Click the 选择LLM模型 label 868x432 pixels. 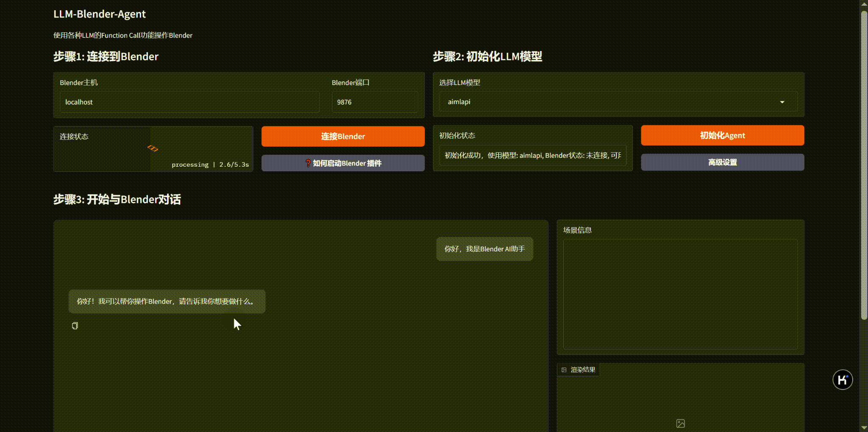pos(460,82)
